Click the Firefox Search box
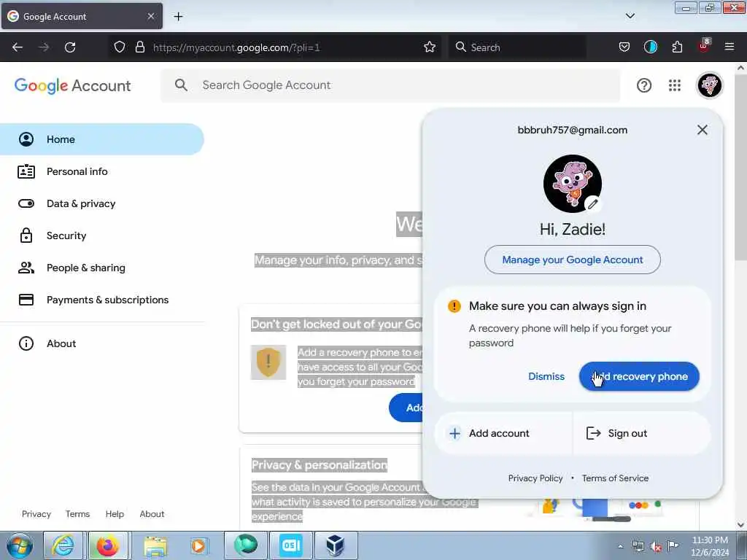Image resolution: width=747 pixels, height=560 pixels. click(x=517, y=47)
